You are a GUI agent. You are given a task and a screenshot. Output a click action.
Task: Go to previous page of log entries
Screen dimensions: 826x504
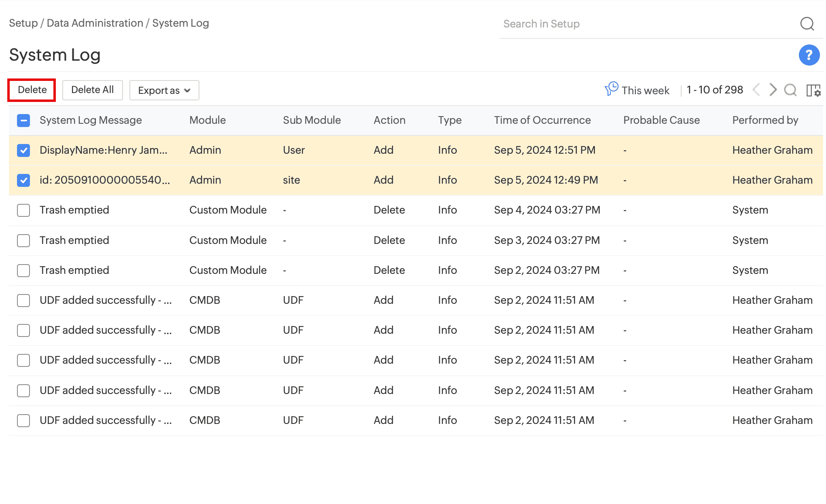coord(756,90)
